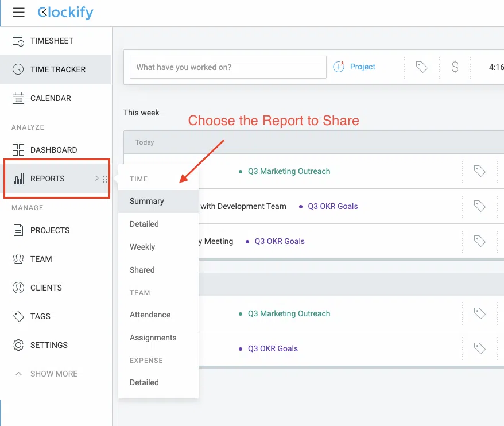Click the Q3 Marketing Outreach project link

click(x=289, y=171)
